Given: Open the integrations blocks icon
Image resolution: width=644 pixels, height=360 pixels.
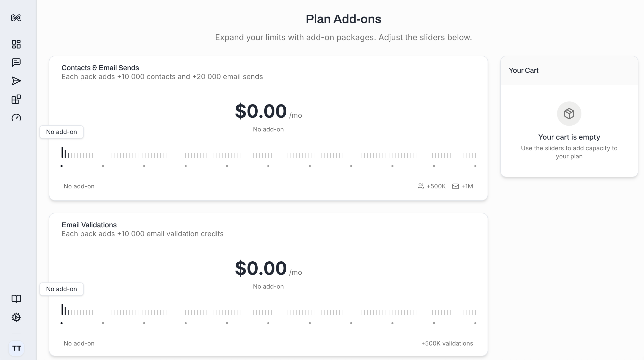Looking at the screenshot, I should tap(16, 99).
